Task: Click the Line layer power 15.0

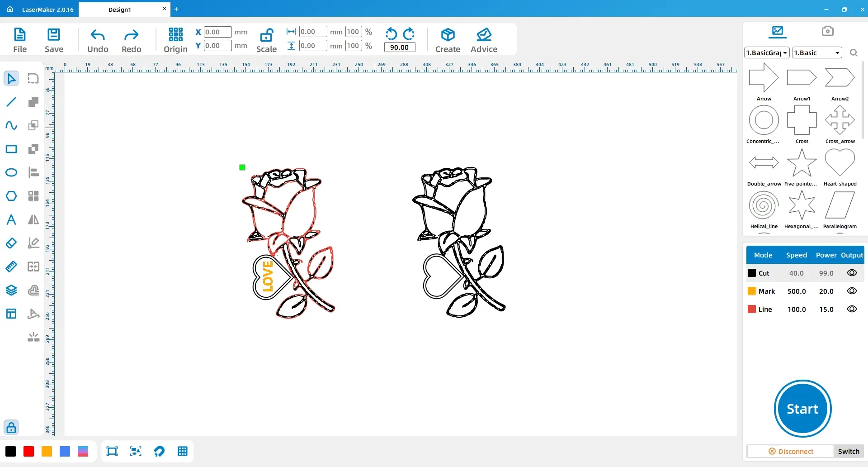Action: [826, 310]
